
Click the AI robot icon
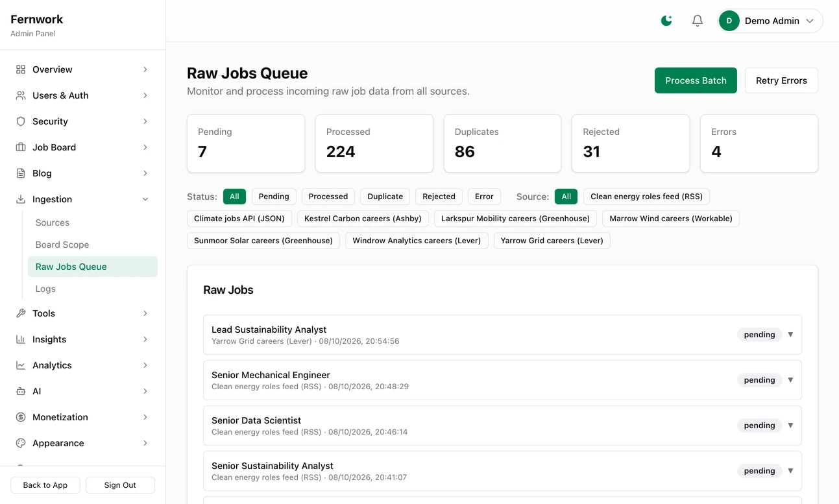click(x=21, y=391)
